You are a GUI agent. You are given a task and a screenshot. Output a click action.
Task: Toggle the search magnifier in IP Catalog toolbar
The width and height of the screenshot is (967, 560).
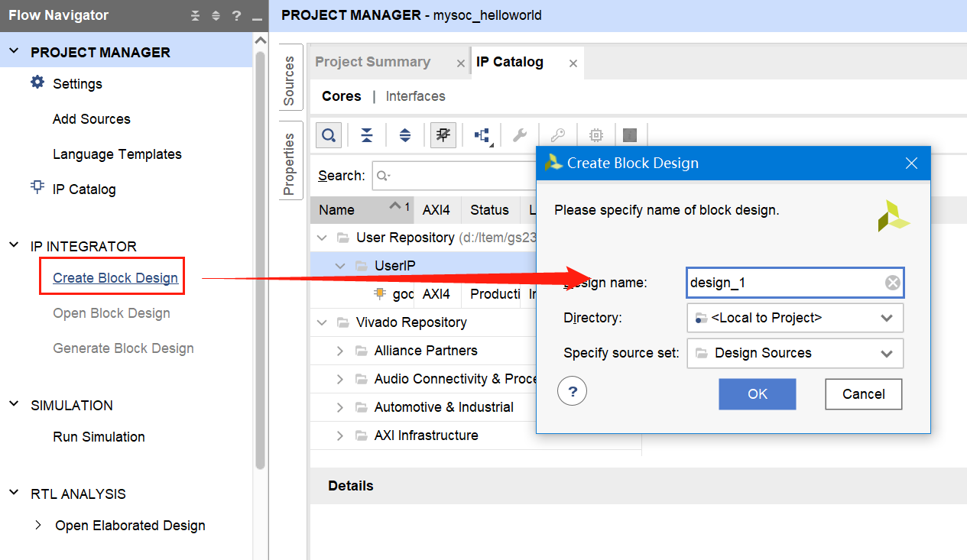tap(329, 135)
